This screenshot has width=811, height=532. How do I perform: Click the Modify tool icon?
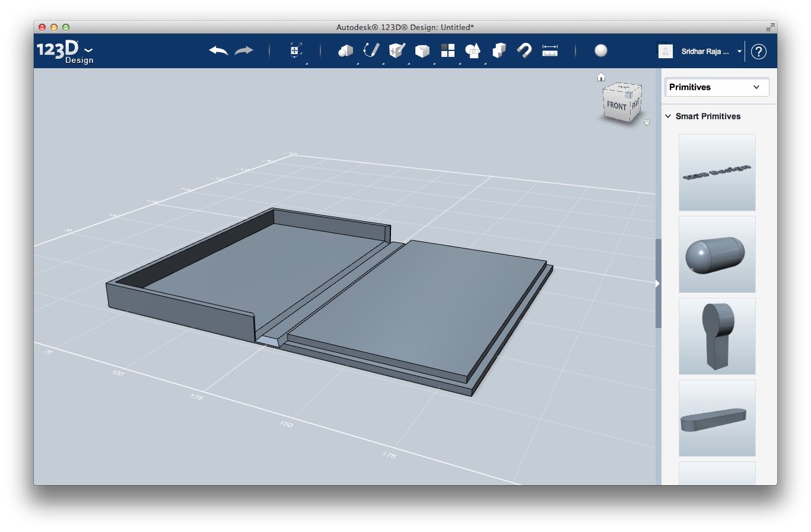(x=422, y=51)
